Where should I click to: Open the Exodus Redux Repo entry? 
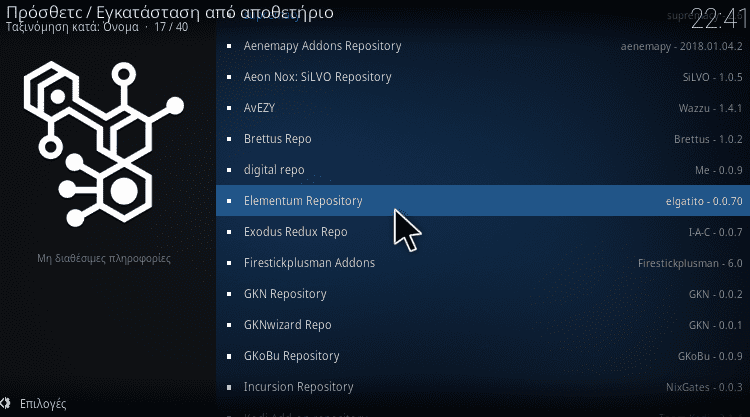(x=295, y=232)
